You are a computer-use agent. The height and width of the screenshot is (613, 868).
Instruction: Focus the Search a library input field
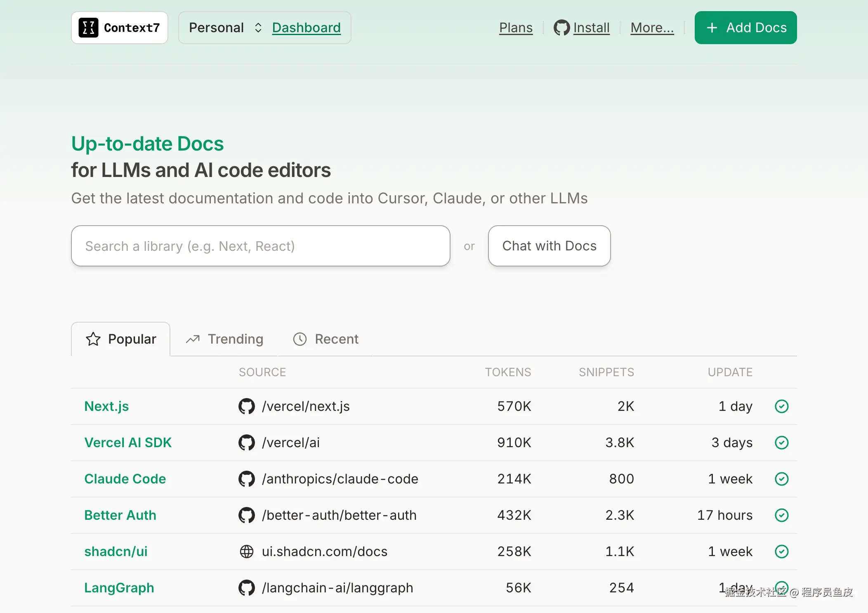coord(260,246)
